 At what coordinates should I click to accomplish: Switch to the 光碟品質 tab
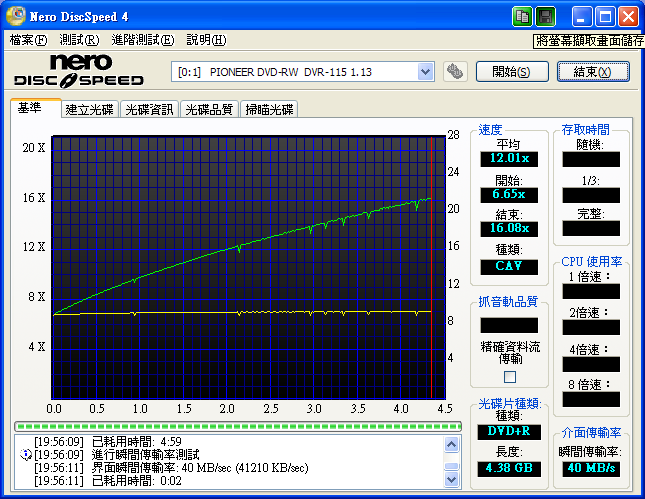click(x=209, y=109)
